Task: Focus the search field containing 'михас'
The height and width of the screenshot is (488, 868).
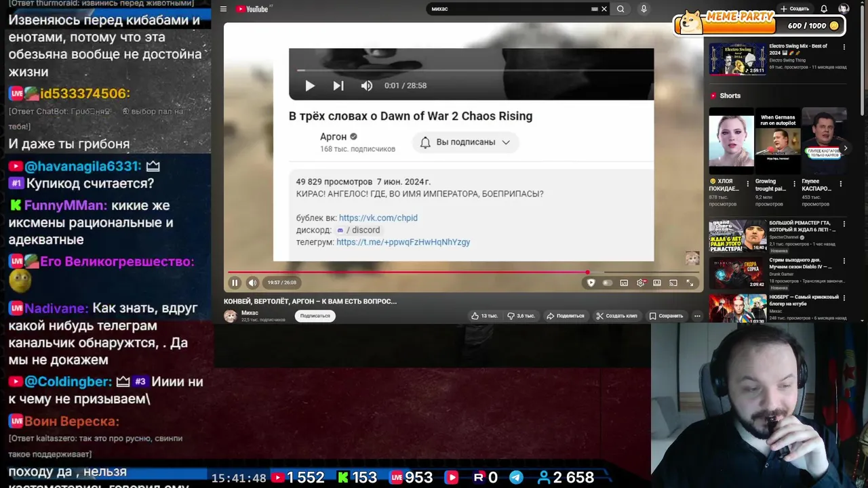Action: [509, 9]
